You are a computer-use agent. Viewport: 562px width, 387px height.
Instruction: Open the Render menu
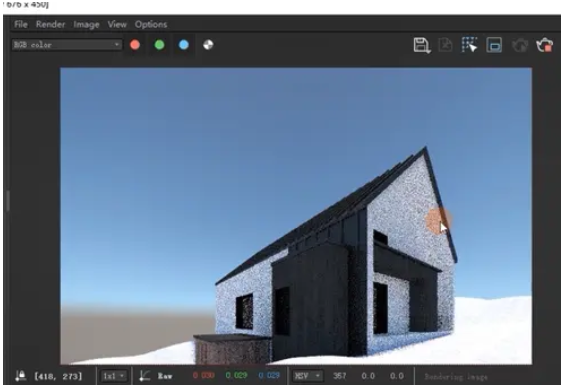pos(51,24)
